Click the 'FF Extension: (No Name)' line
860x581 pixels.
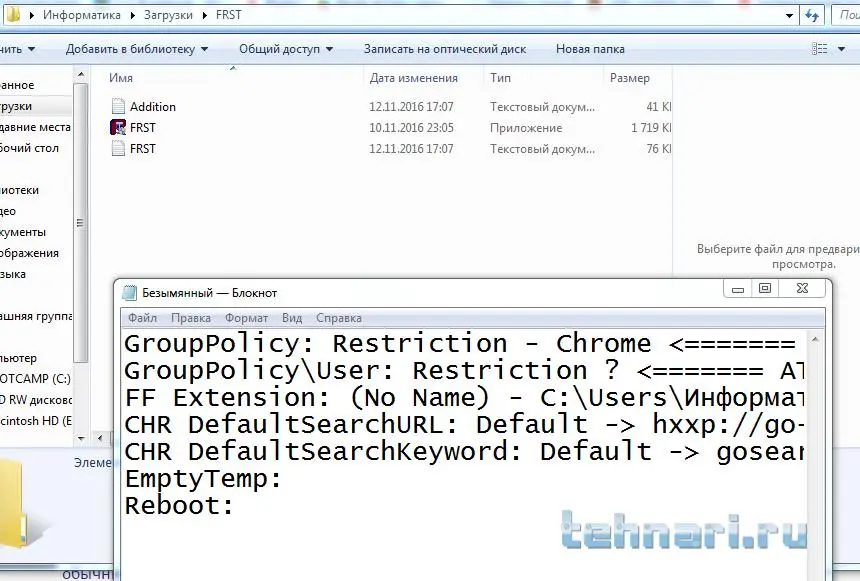pos(464,398)
